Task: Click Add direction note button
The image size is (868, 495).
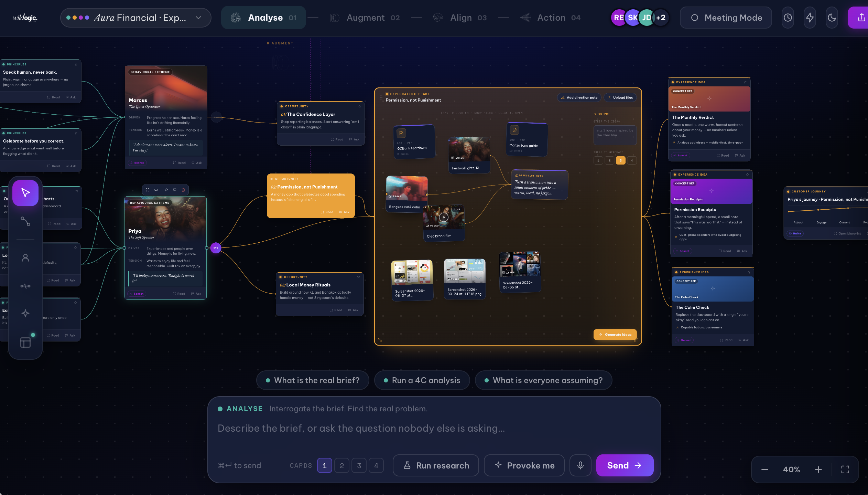Action: click(579, 97)
